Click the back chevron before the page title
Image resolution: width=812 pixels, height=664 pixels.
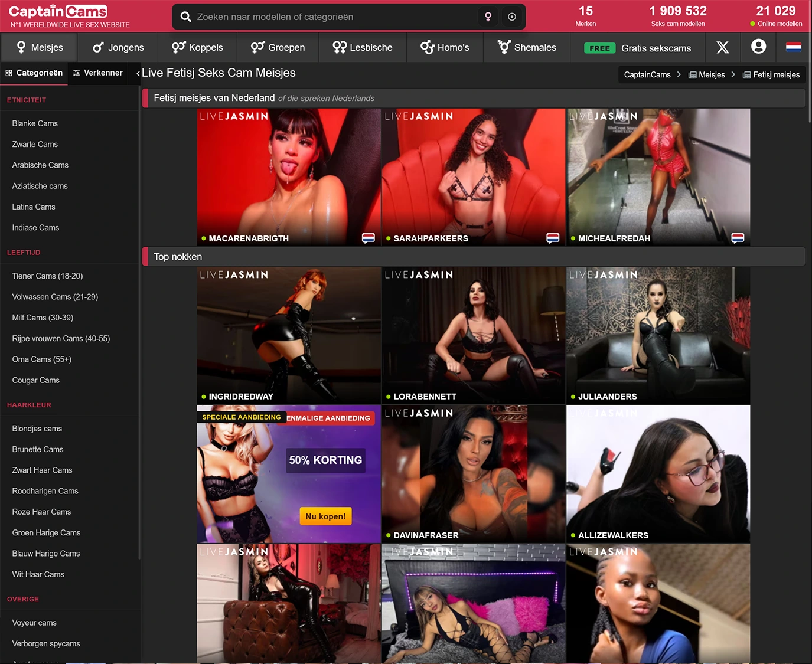(x=138, y=74)
